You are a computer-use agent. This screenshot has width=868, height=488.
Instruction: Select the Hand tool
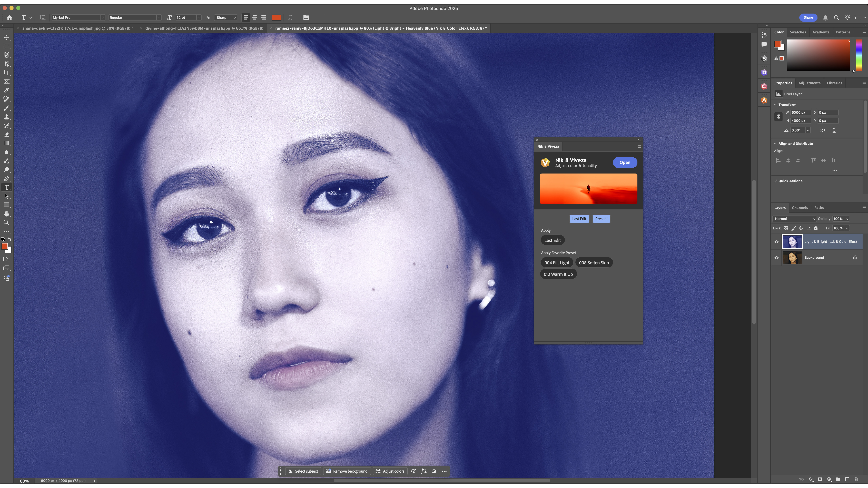tap(6, 214)
